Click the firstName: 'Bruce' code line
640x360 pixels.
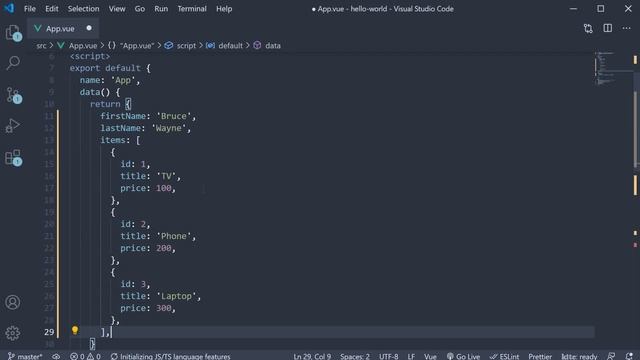149,116
